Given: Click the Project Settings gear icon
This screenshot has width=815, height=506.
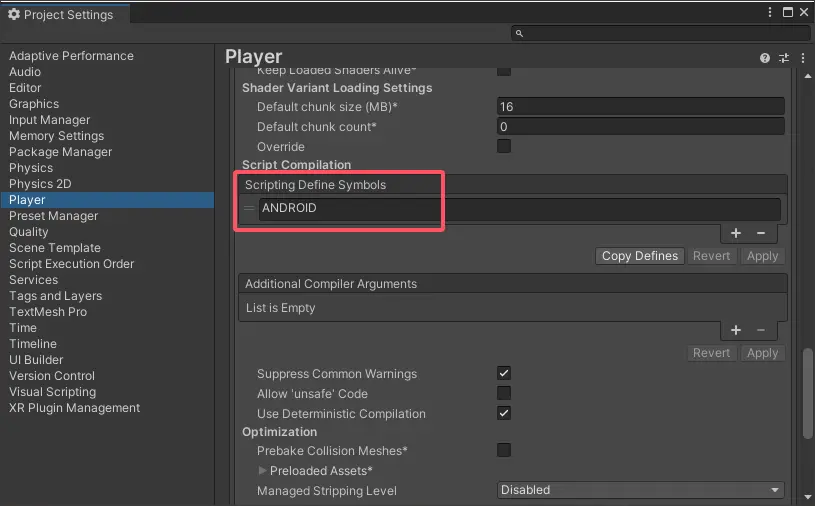Looking at the screenshot, I should pos(14,14).
